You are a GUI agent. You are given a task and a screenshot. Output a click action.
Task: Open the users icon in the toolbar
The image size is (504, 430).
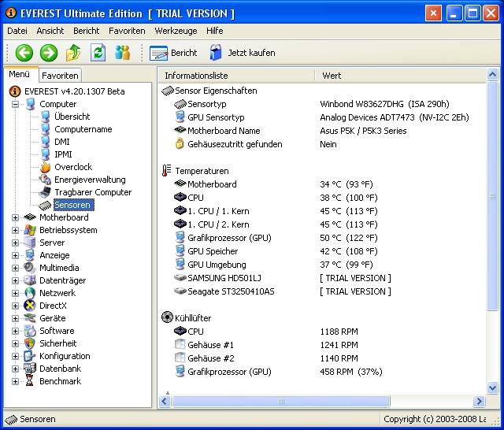click(123, 53)
